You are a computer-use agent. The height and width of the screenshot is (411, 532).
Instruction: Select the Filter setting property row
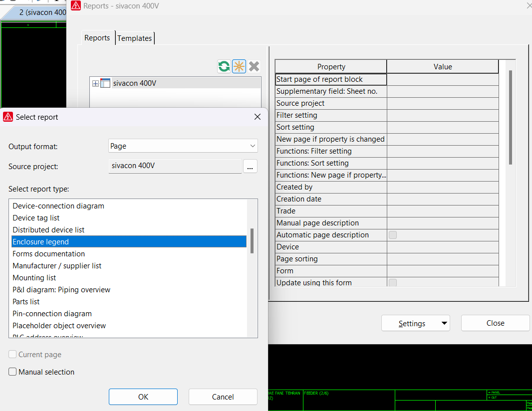click(387, 115)
